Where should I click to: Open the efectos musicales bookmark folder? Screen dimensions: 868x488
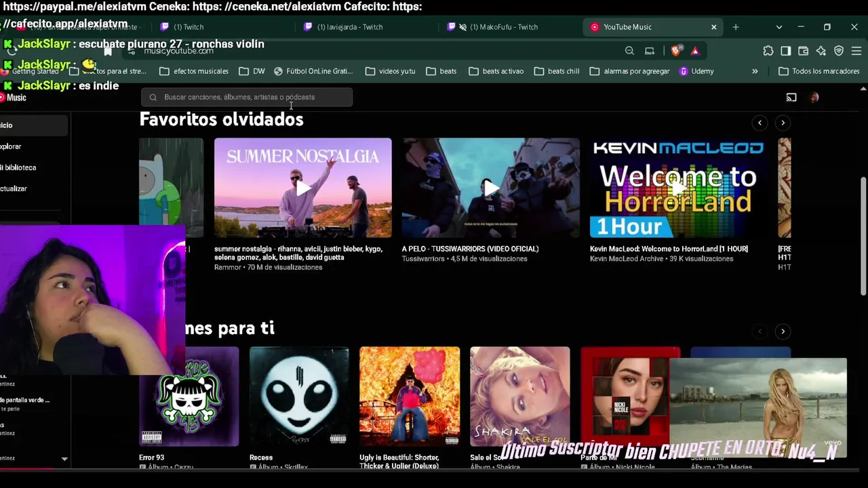click(x=194, y=71)
